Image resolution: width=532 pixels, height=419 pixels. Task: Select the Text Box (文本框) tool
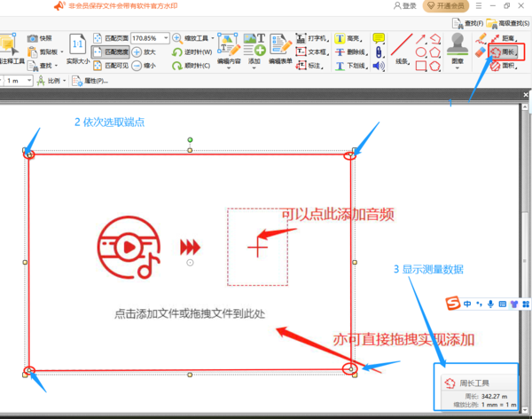[x=312, y=52]
